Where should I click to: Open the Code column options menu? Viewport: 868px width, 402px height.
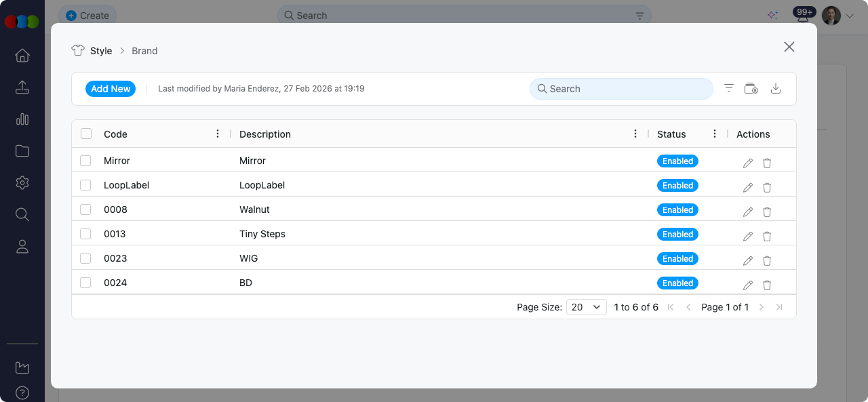click(218, 134)
